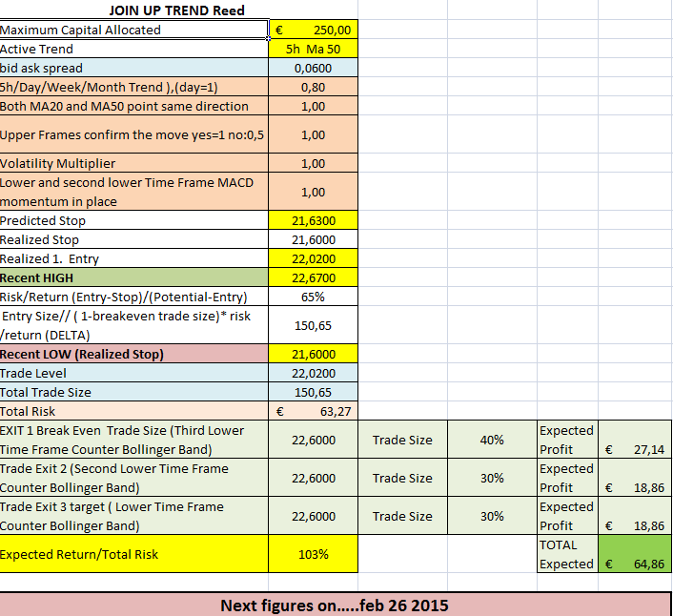Viewport: 673px width, 616px height.
Task: Click the 40% trade size cell
Action: click(492, 440)
